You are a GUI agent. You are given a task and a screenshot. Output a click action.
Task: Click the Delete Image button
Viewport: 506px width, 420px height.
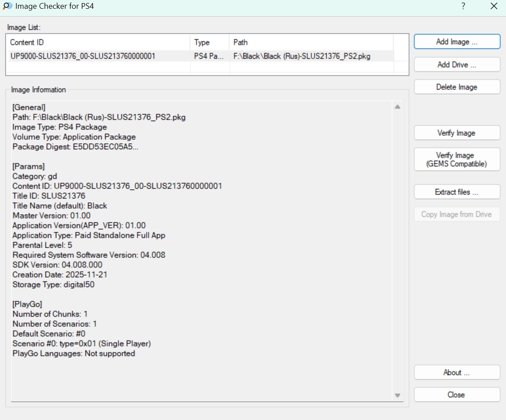point(457,87)
